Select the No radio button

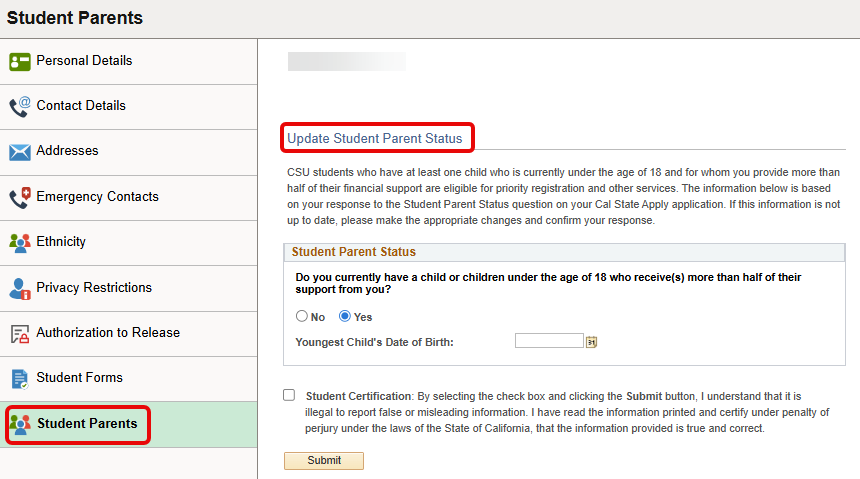click(302, 316)
